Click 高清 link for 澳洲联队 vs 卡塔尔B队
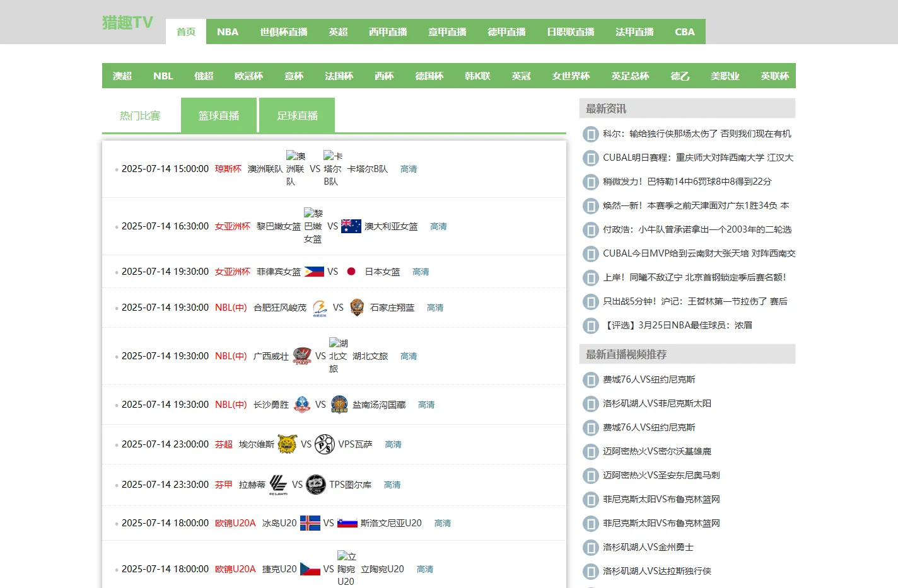The height and width of the screenshot is (588, 898). tap(409, 169)
